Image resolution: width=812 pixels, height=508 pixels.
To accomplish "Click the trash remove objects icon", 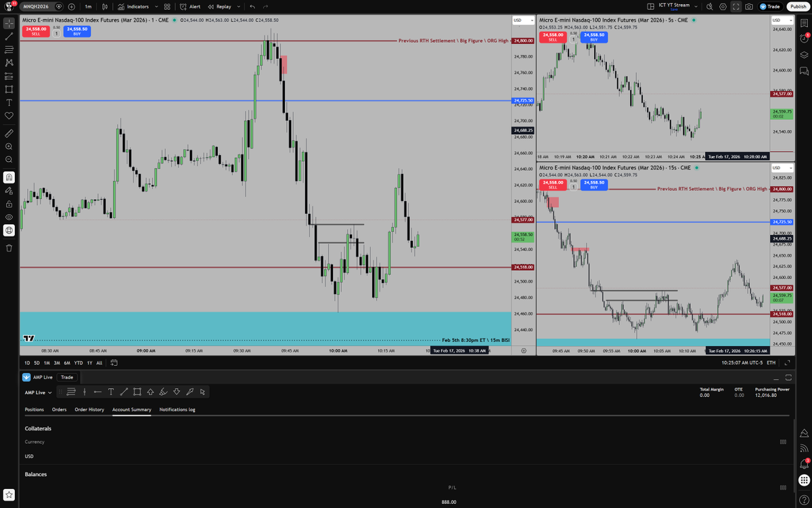I will point(9,248).
